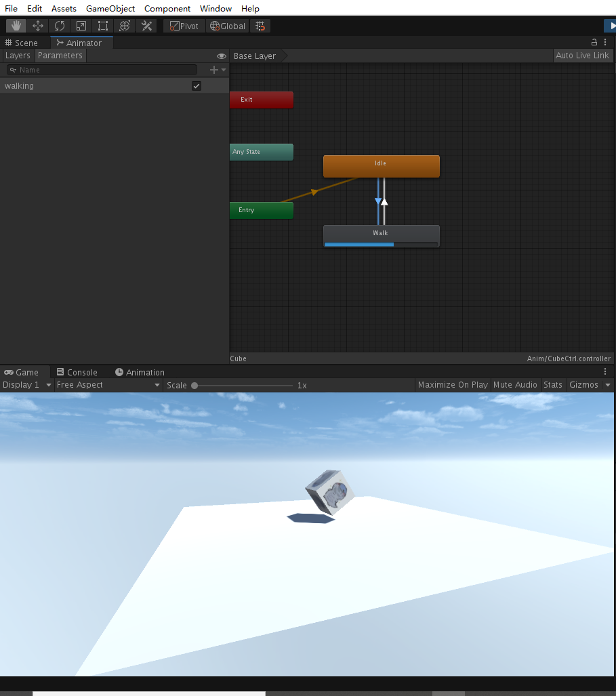The width and height of the screenshot is (616, 696).
Task: Select the Entry state node
Action: (x=262, y=210)
